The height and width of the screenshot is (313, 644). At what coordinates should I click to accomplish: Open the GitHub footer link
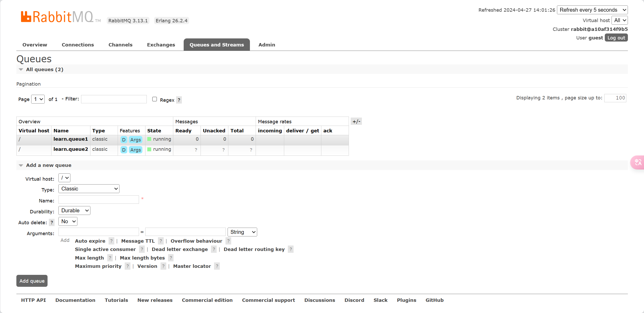(x=435, y=300)
